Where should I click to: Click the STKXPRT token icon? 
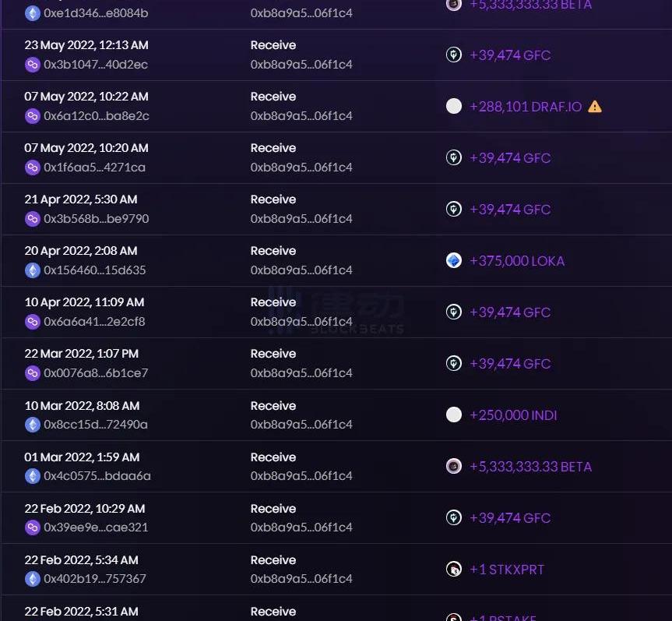point(454,570)
